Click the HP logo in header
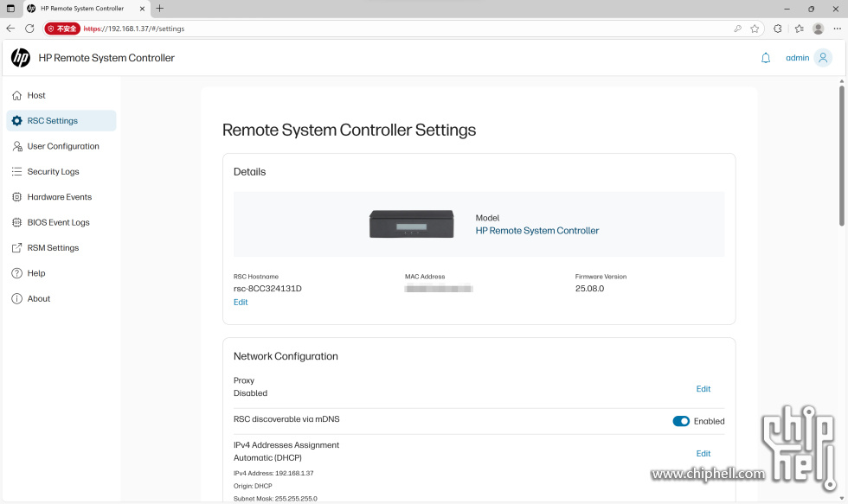Screen dimensions: 848x504 21,58
